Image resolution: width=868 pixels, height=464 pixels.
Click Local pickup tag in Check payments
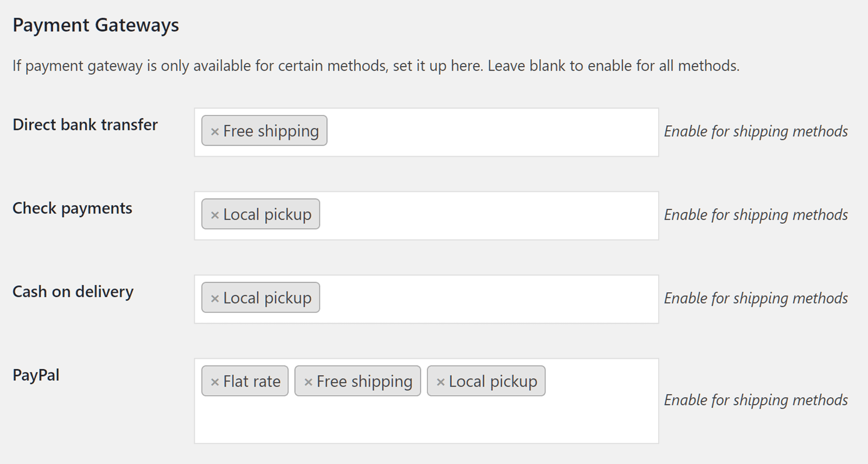coord(267,215)
